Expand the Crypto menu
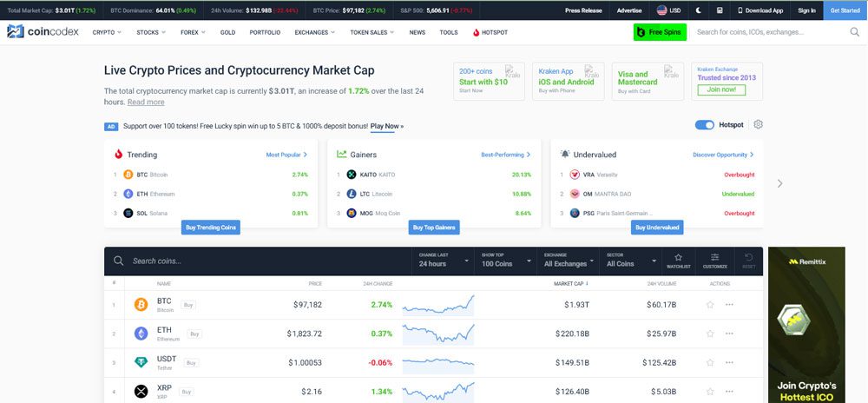Screen dimensions: 868x403 coord(107,32)
